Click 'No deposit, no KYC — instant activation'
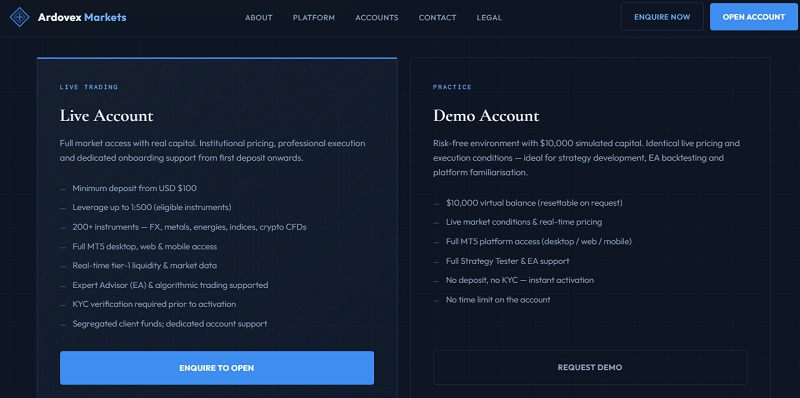The width and height of the screenshot is (800, 398). tap(520, 280)
